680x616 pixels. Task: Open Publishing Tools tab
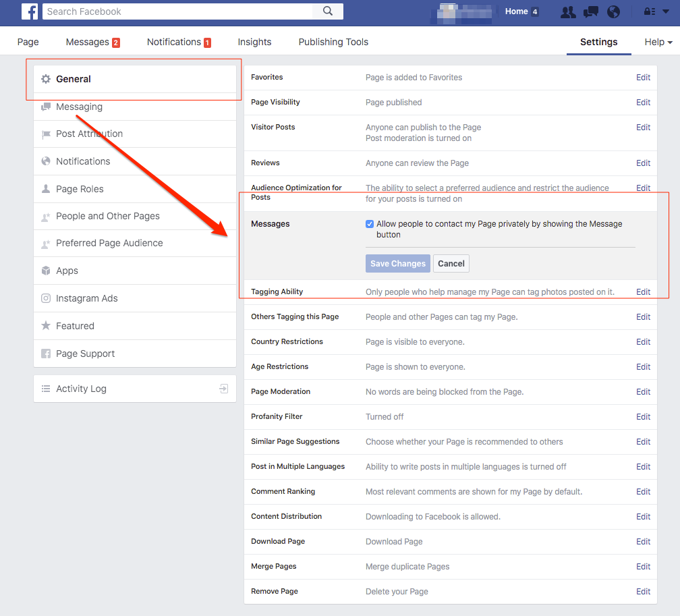[333, 42]
